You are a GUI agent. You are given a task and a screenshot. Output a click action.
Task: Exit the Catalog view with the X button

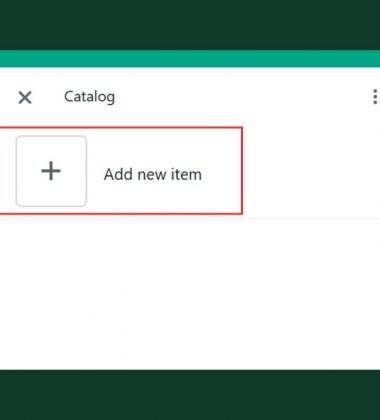click(x=25, y=98)
